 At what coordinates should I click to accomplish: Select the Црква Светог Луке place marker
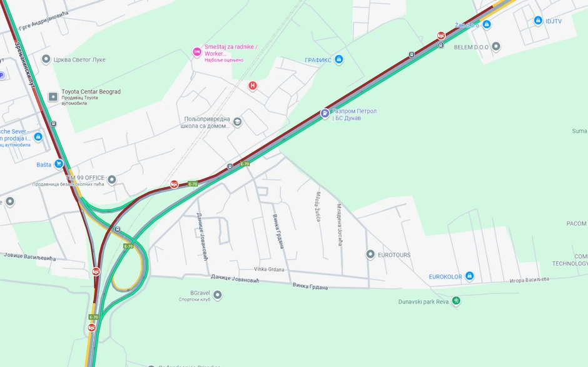[46, 59]
